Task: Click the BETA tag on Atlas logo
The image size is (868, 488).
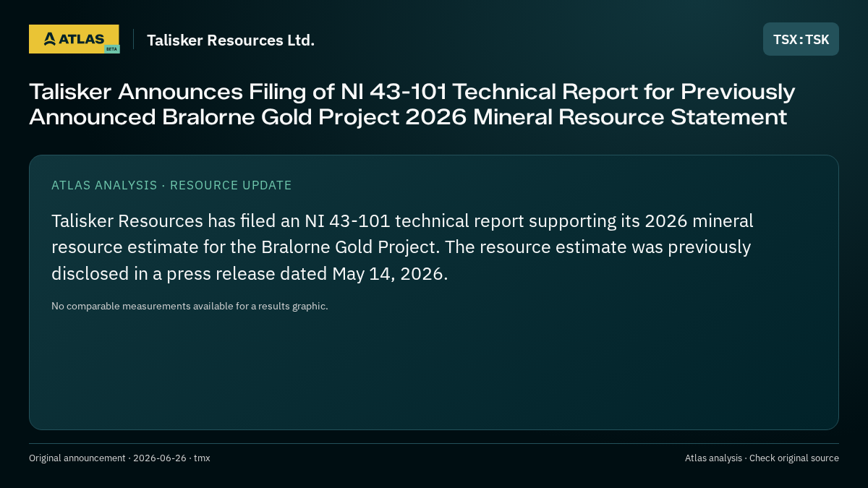Action: 111,49
